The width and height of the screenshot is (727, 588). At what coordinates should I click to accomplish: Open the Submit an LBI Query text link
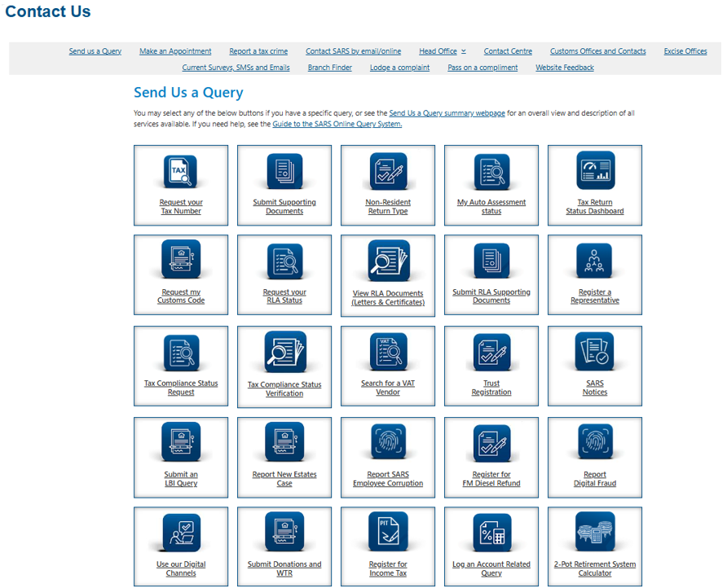click(181, 479)
